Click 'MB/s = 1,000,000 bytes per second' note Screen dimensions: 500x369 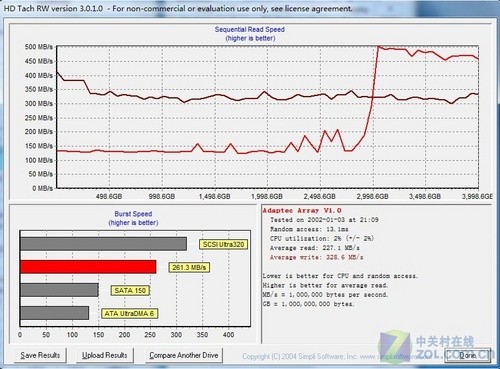pyautogui.click(x=325, y=295)
